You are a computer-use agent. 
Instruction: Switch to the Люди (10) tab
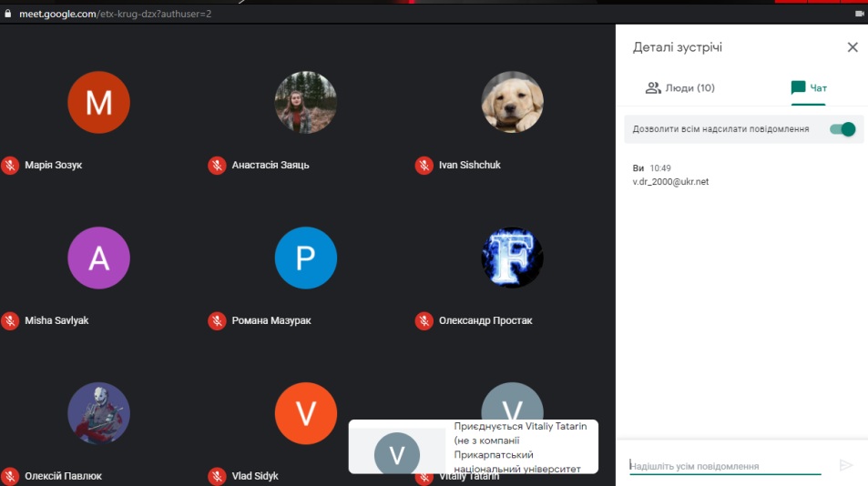[x=679, y=88]
